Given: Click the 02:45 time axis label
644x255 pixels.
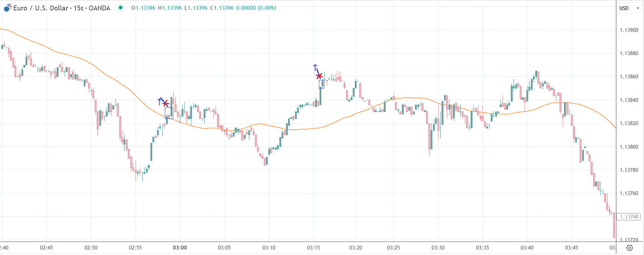Looking at the screenshot, I should (x=46, y=248).
